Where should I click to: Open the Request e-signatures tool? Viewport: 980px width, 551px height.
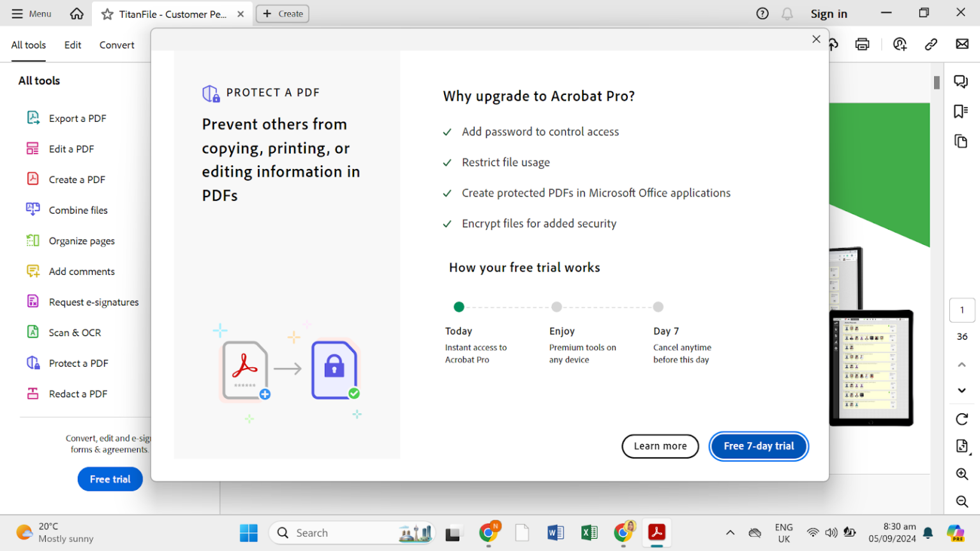point(94,302)
